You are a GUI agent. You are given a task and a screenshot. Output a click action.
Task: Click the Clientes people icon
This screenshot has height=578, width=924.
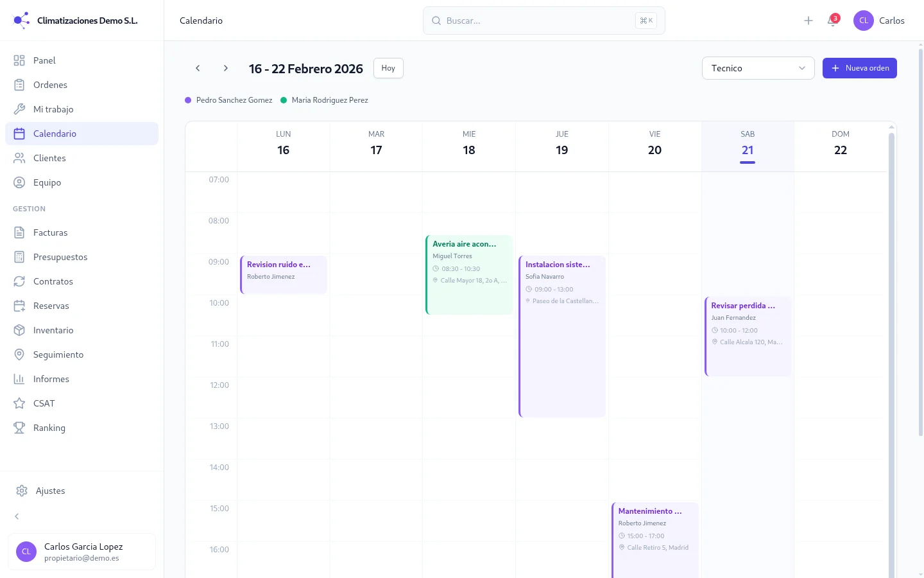pos(21,157)
